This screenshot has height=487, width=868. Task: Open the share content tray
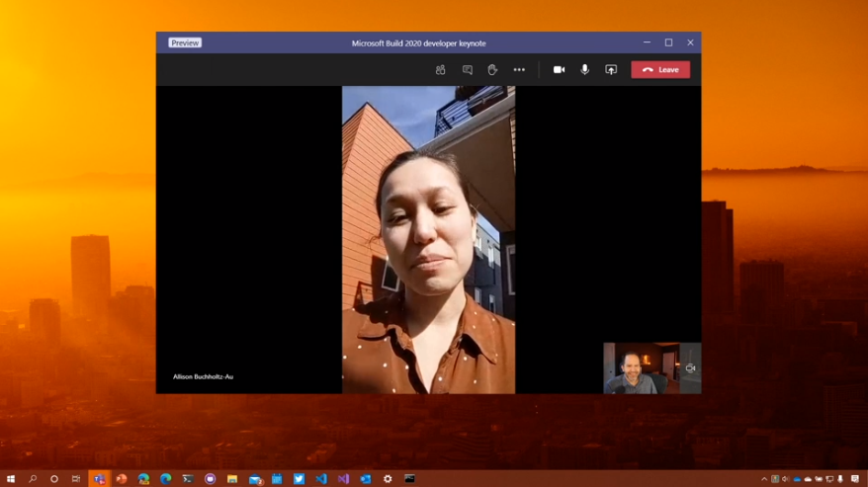tap(611, 70)
